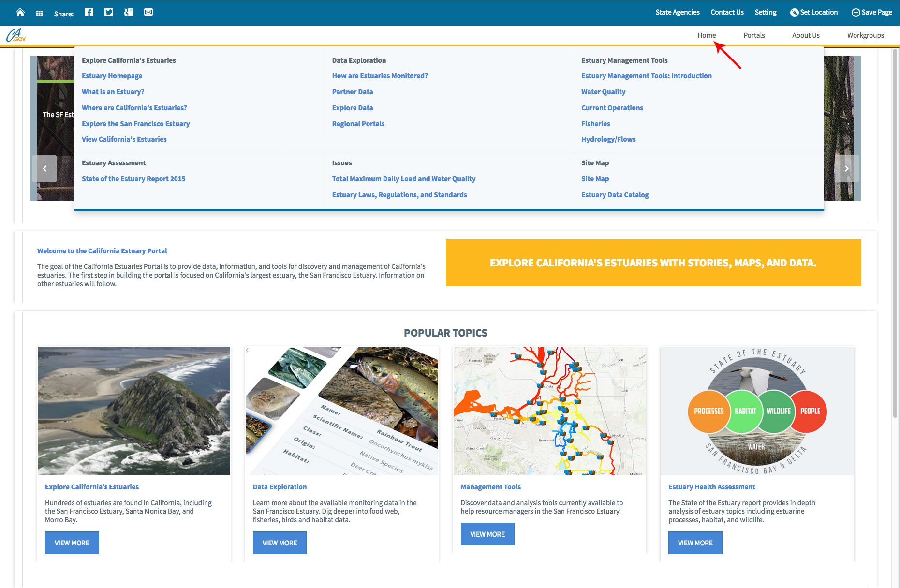This screenshot has width=900, height=588.
Task: Open Water Quality link
Action: coord(603,92)
